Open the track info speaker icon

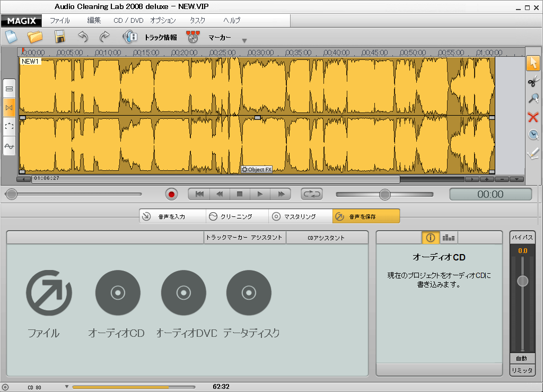[x=130, y=37]
